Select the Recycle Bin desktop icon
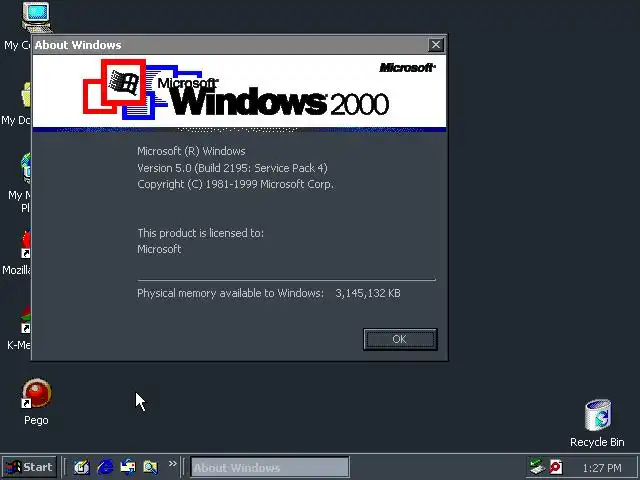This screenshot has height=480, width=640. coord(598,424)
